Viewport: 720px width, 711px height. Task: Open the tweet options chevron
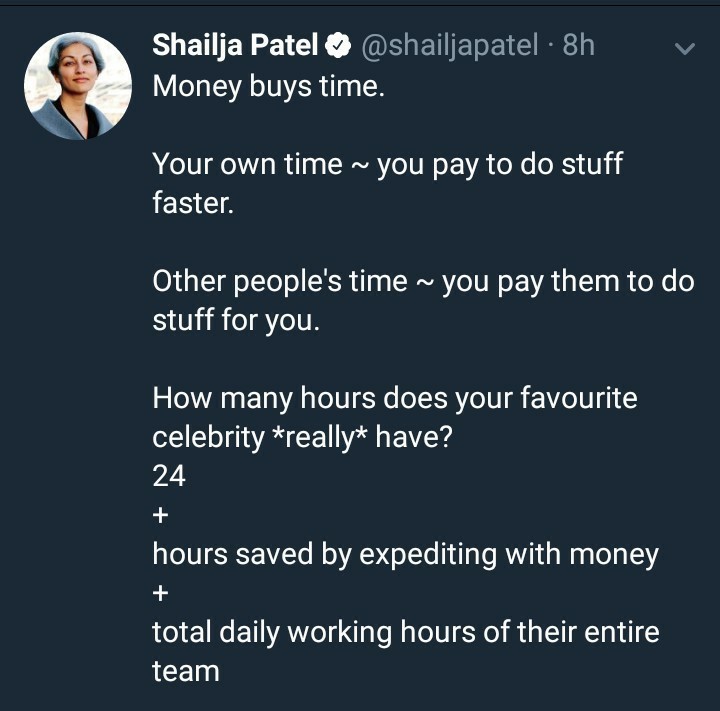tap(685, 48)
